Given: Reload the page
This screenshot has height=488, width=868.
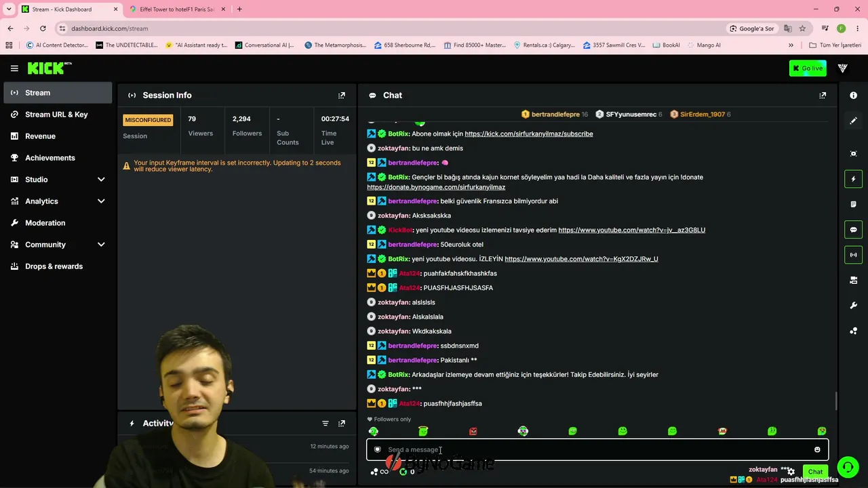Looking at the screenshot, I should (x=43, y=28).
